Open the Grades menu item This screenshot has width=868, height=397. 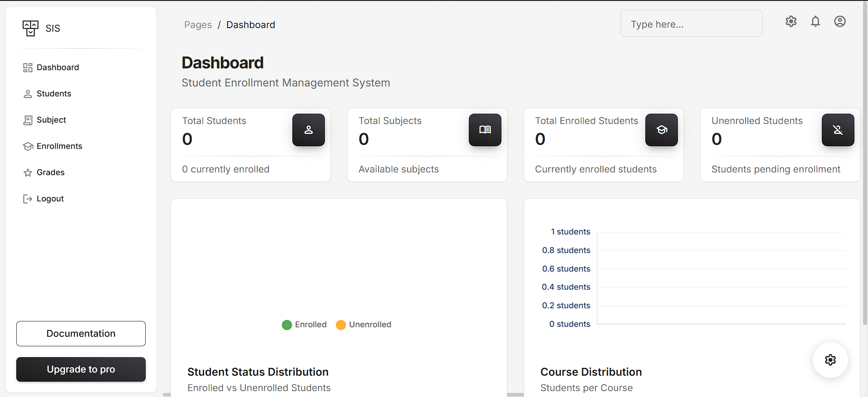point(81,172)
